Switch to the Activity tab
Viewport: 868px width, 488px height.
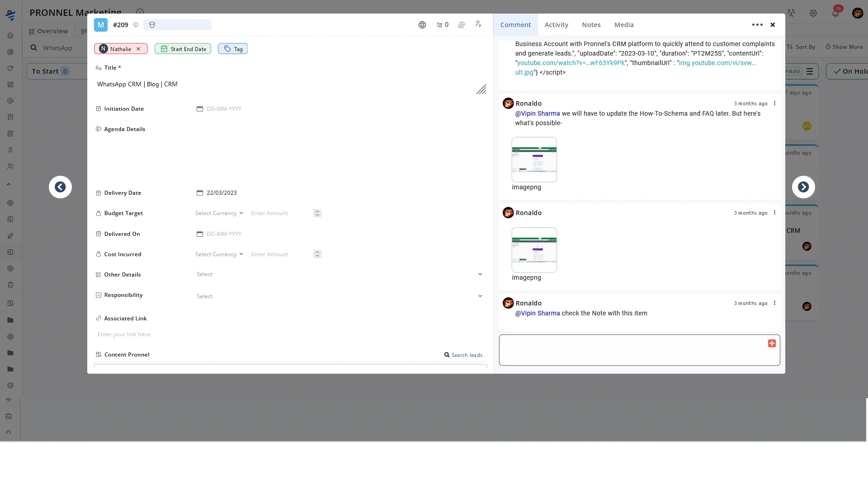coord(557,24)
